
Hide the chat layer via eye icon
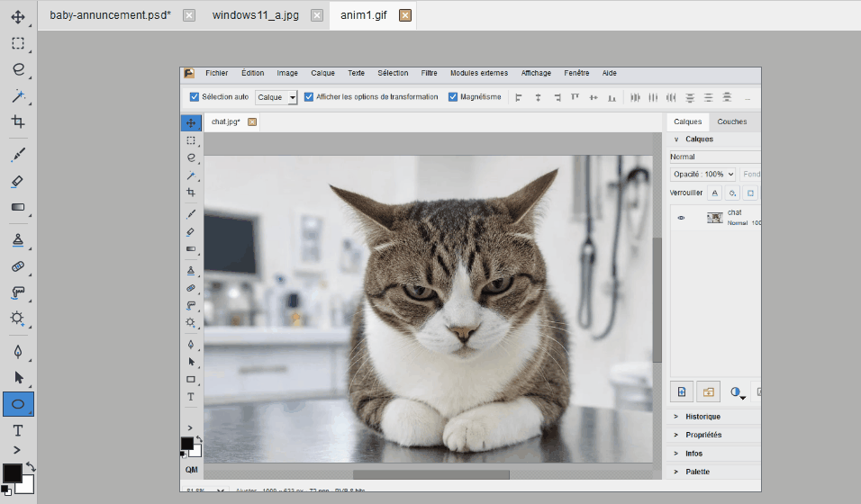[x=681, y=218]
